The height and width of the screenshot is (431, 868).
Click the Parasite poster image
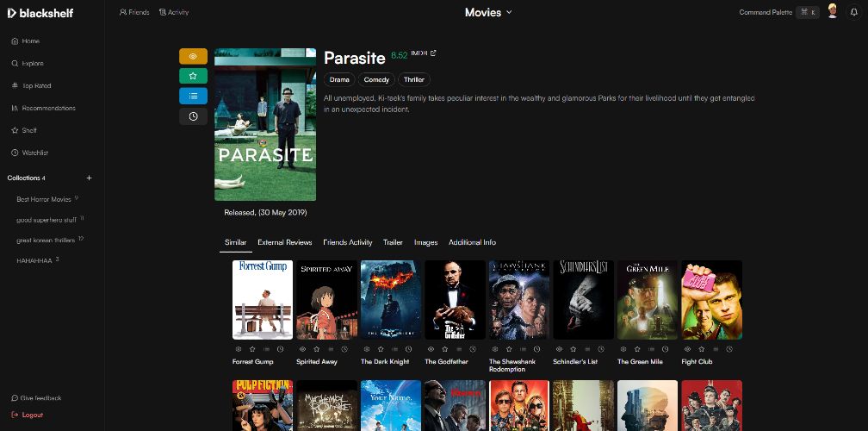pos(265,125)
